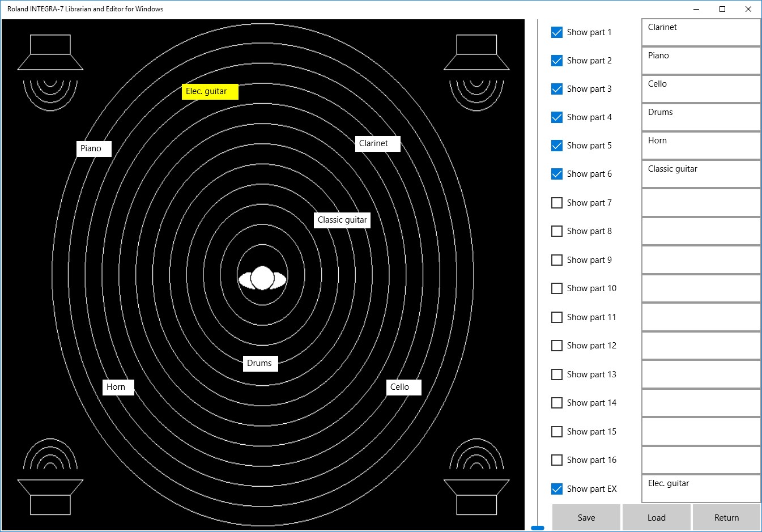Click the listener head icon in center

(262, 278)
